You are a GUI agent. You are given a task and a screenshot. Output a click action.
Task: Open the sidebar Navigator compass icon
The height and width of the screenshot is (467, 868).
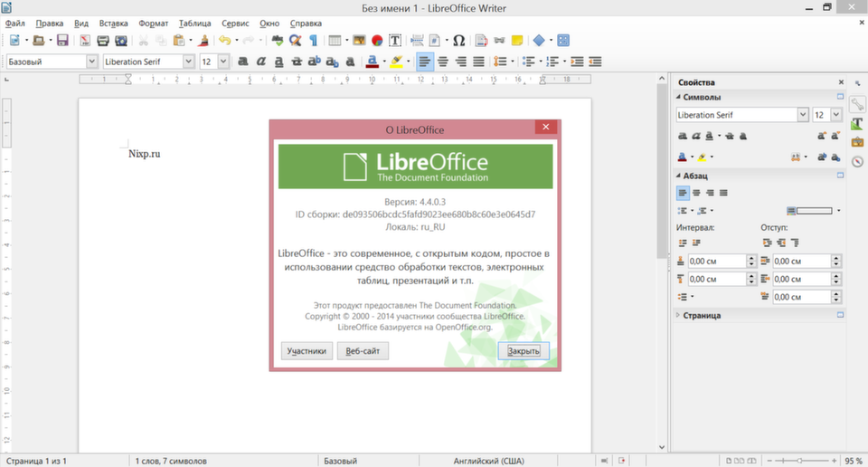857,161
